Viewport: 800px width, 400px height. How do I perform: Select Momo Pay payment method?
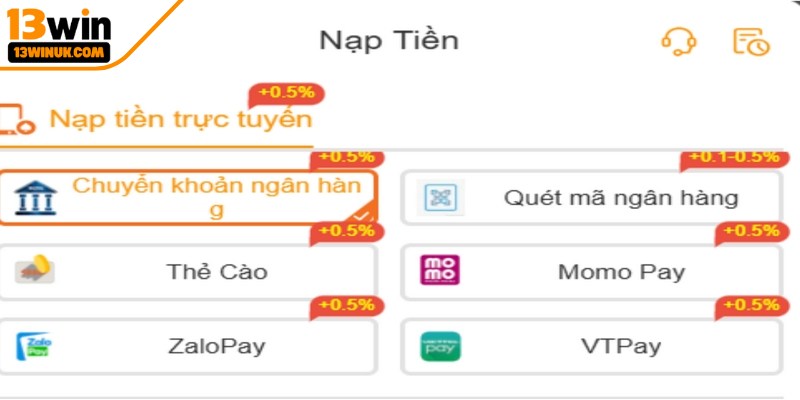pos(621,271)
